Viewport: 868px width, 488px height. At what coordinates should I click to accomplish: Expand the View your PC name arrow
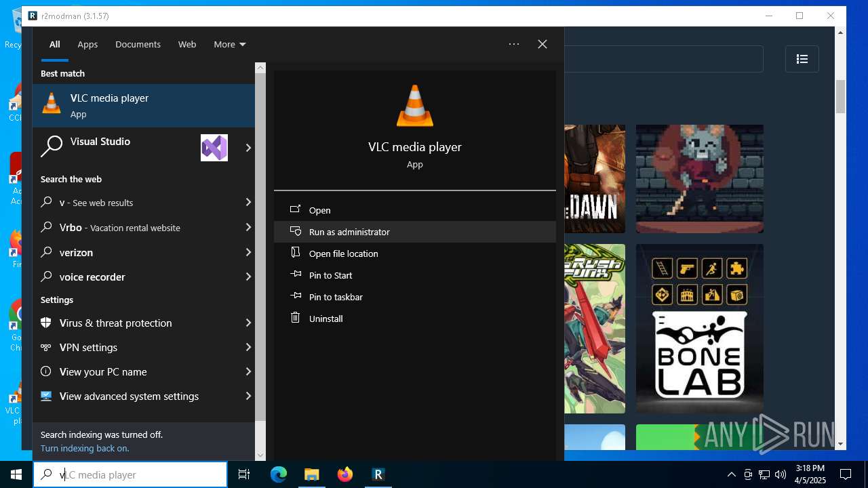[248, 371]
